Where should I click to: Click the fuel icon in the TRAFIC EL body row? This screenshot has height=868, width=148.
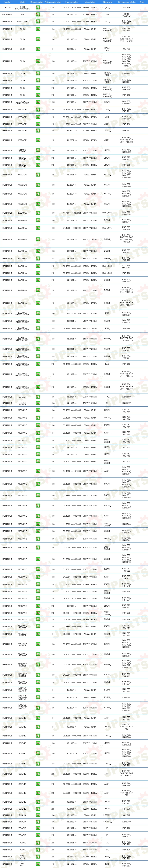coord(38,828)
